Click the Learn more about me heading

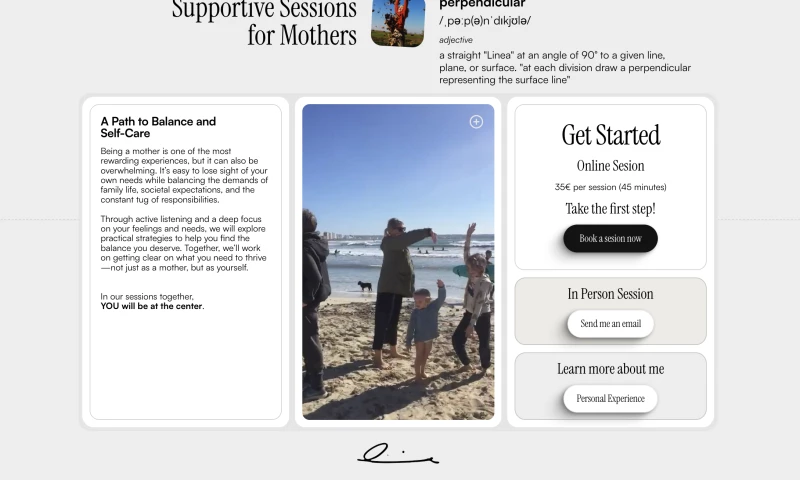610,369
